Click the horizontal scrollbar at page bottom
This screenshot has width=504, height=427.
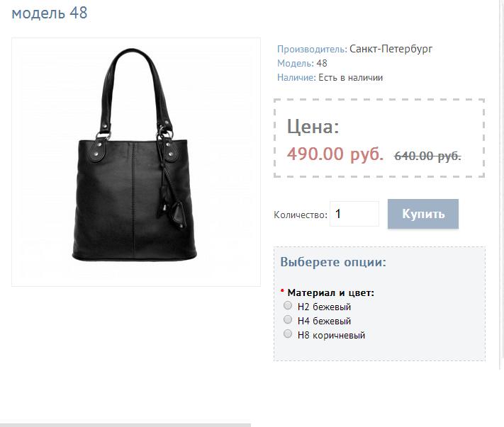point(125,425)
